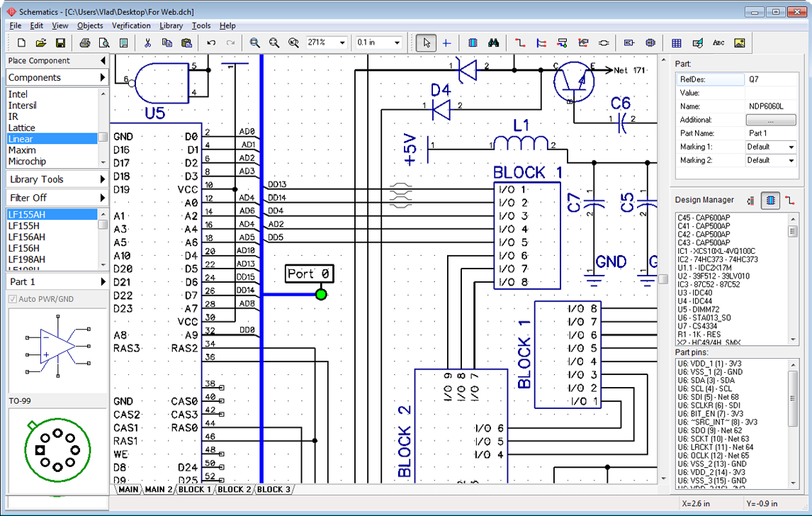The image size is (812, 516).
Task: Place text with the ABC toolbar icon
Action: pos(718,43)
